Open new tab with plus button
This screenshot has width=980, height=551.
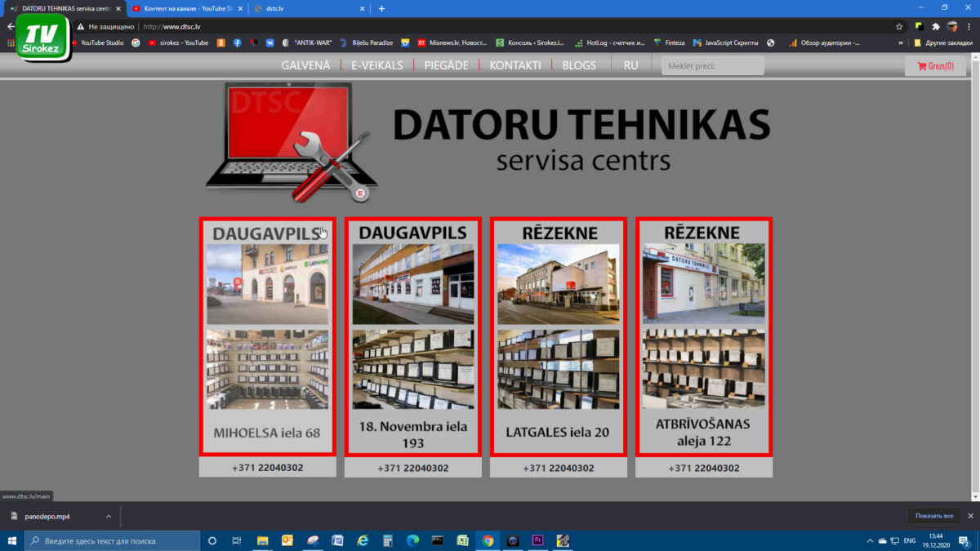pyautogui.click(x=381, y=9)
